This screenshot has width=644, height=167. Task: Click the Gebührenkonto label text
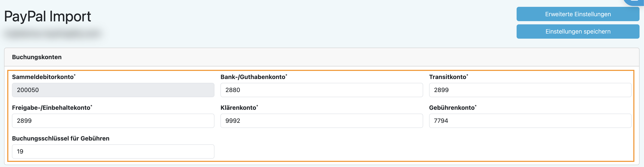pyautogui.click(x=452, y=108)
